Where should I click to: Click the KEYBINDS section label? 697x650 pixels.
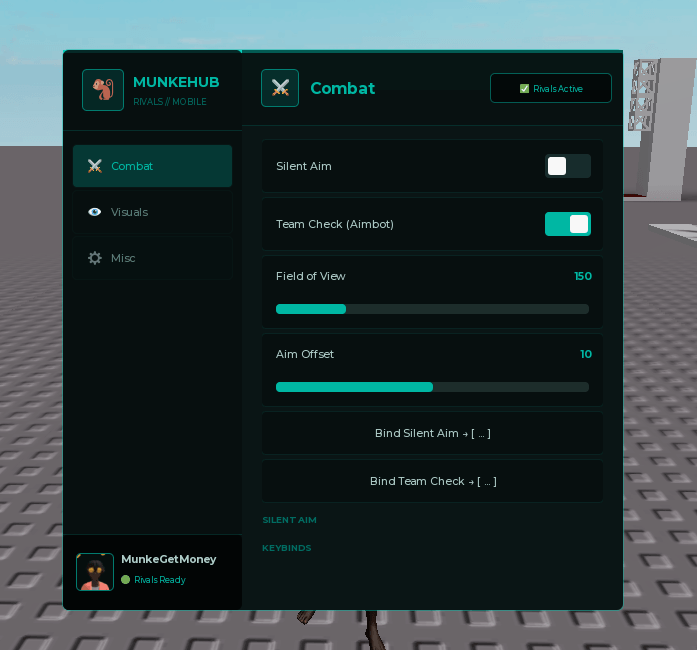pos(287,548)
